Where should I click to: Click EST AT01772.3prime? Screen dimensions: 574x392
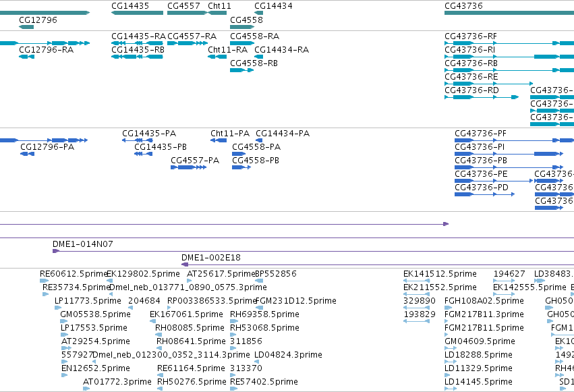click(117, 382)
